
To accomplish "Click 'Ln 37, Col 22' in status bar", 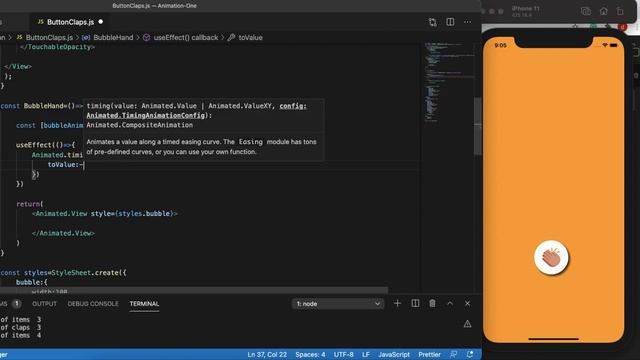I will (267, 355).
